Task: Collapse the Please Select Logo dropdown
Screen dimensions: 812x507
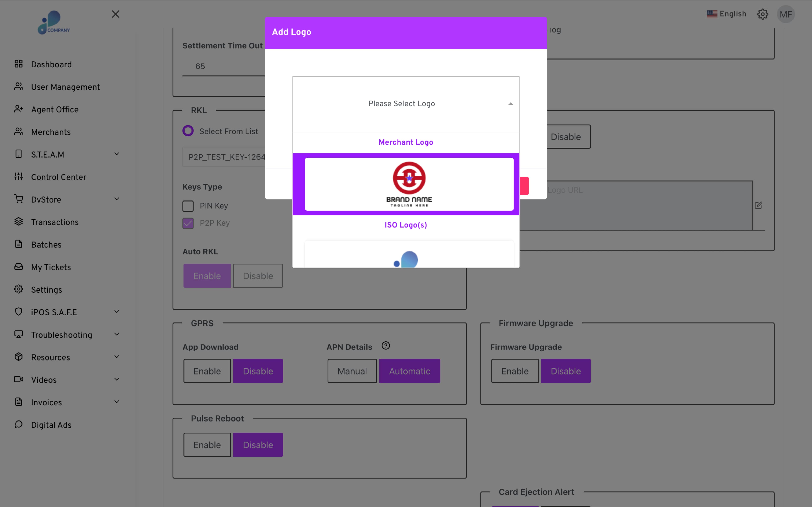Action: (510, 104)
